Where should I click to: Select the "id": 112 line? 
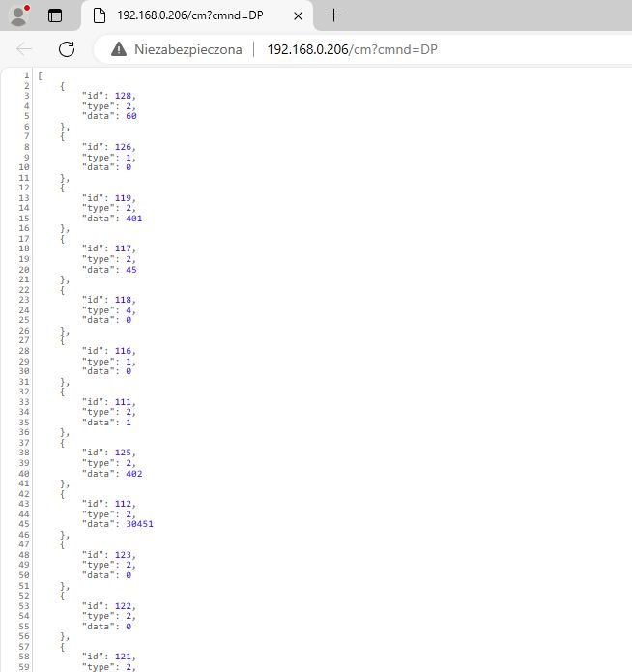click(109, 504)
